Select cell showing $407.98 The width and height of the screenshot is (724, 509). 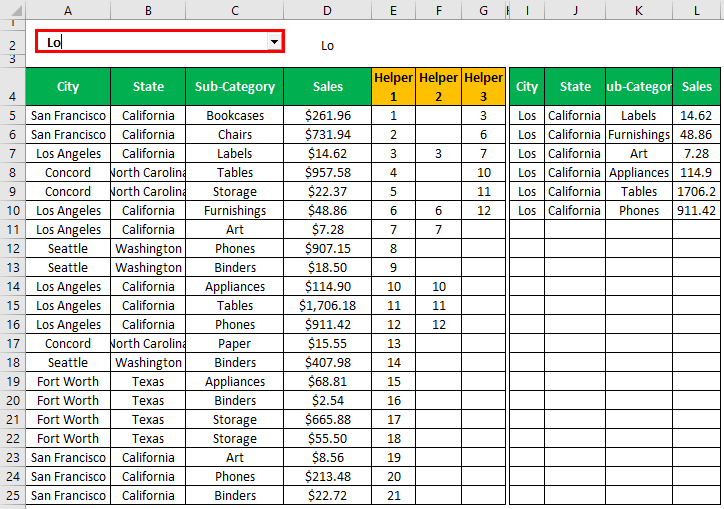[327, 362]
